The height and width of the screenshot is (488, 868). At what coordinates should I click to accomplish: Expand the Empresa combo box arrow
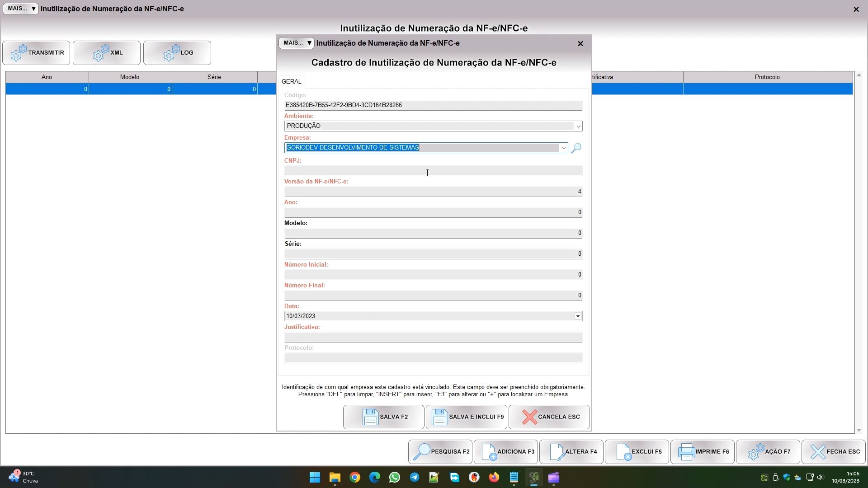click(563, 148)
